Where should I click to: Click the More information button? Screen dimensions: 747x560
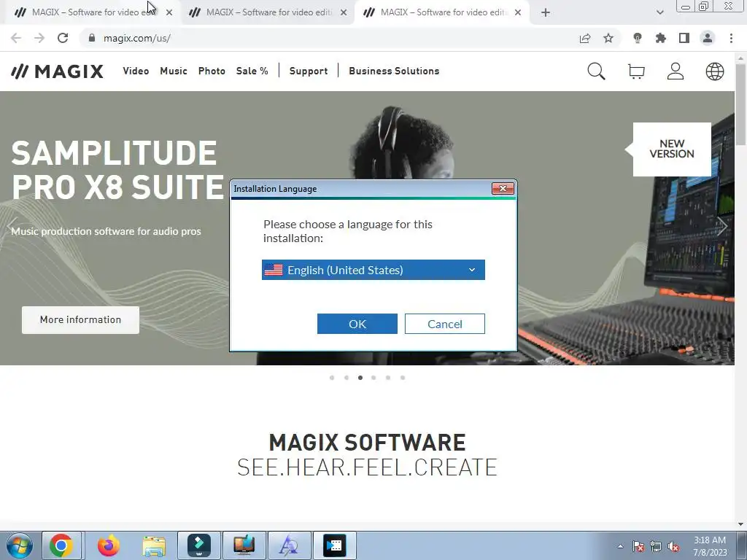[x=80, y=320]
